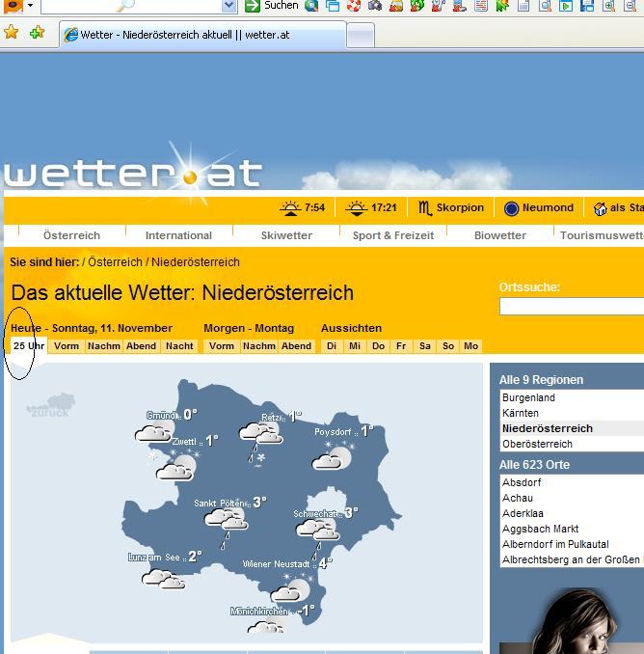Open the Österreich navigation menu
644x654 pixels.
71,235
